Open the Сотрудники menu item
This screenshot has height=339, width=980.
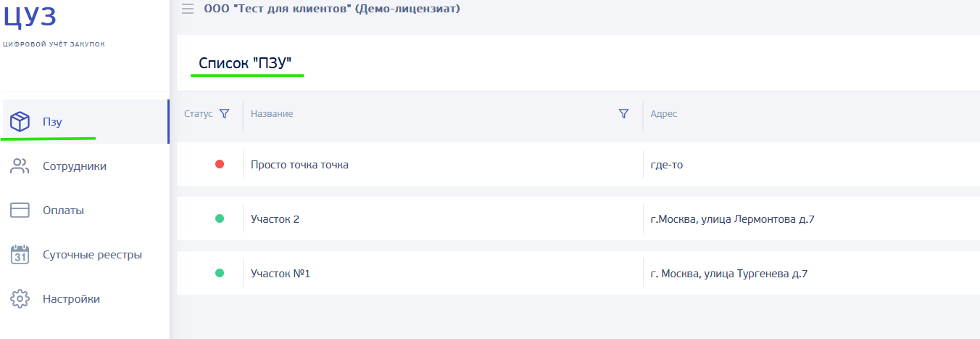[75, 166]
